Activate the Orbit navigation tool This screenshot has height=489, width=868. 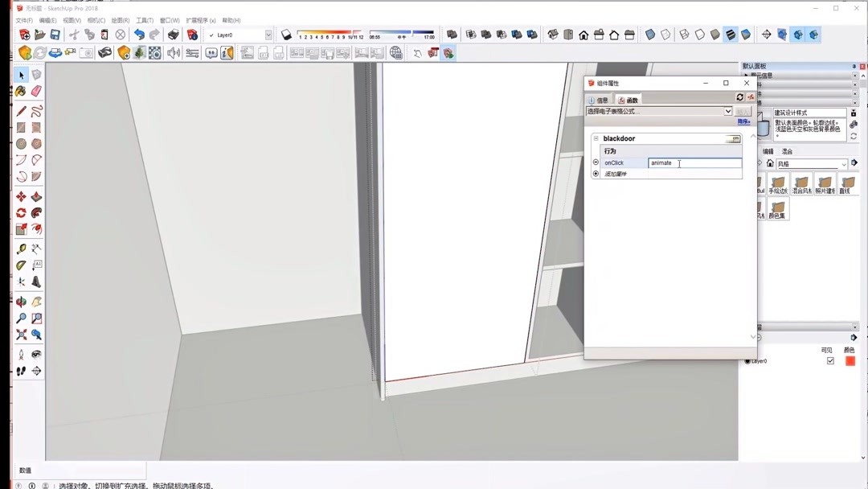pyautogui.click(x=21, y=302)
